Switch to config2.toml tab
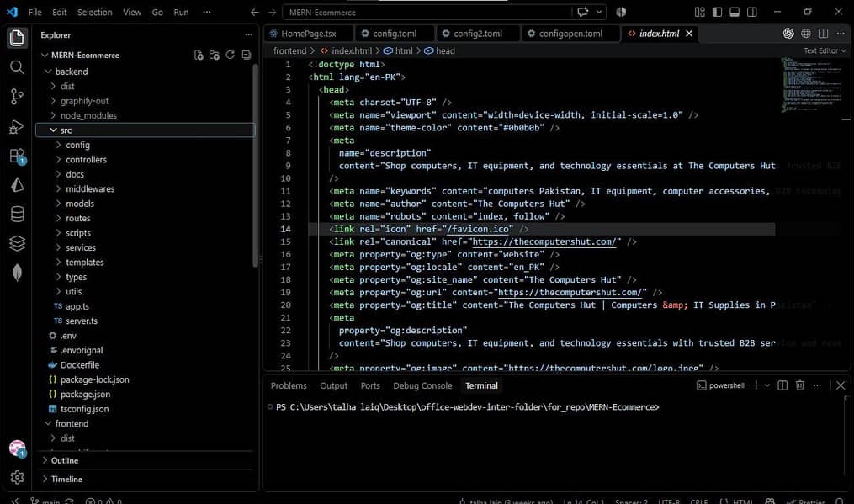Viewport: 854px width, 504px height. tap(478, 34)
